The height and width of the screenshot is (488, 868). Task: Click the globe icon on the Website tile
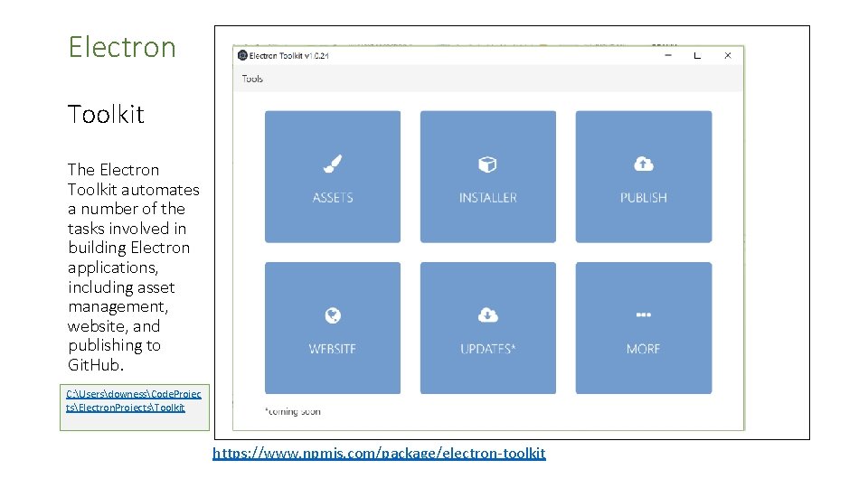pos(333,315)
